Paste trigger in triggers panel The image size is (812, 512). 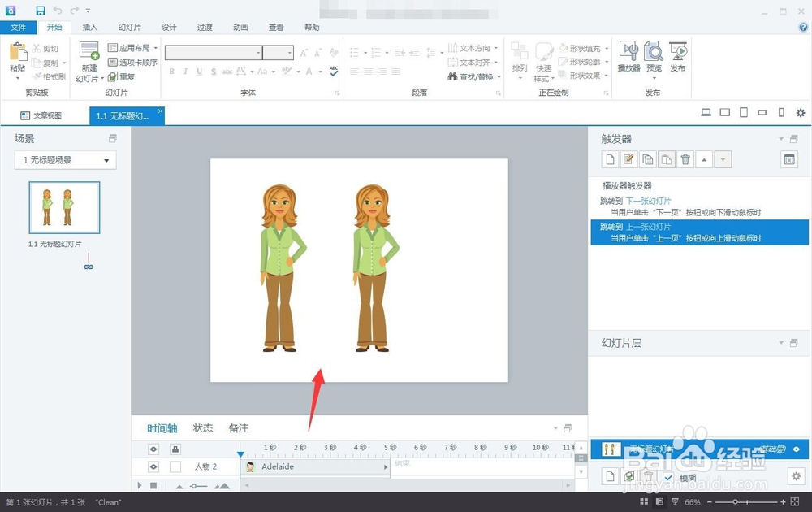click(667, 159)
